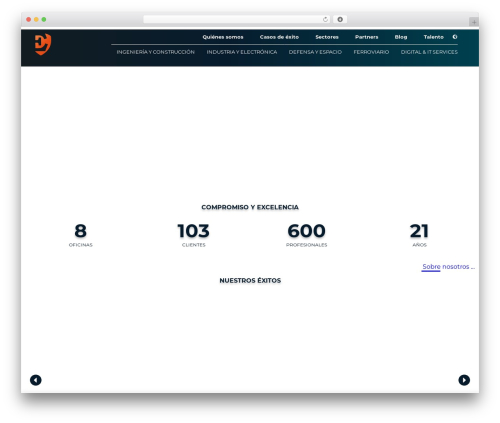The width and height of the screenshot is (500, 423).
Task: Open a new browser tab with plus button
Action: coord(474,22)
